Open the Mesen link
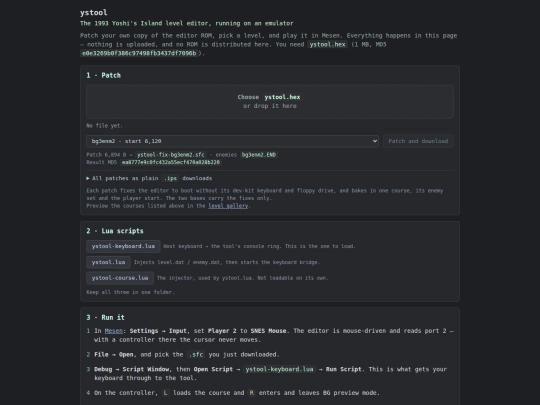The height and width of the screenshot is (405, 540). (114, 331)
